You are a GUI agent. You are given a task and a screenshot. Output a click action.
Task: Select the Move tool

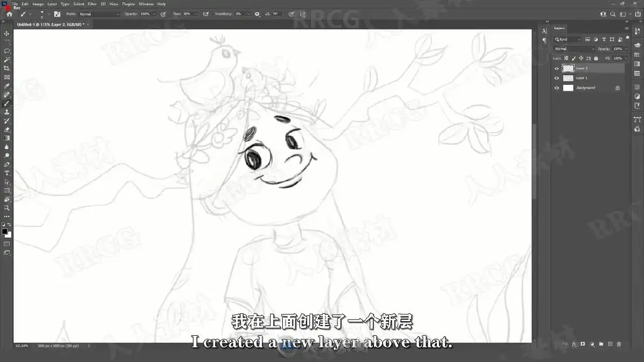(7, 33)
